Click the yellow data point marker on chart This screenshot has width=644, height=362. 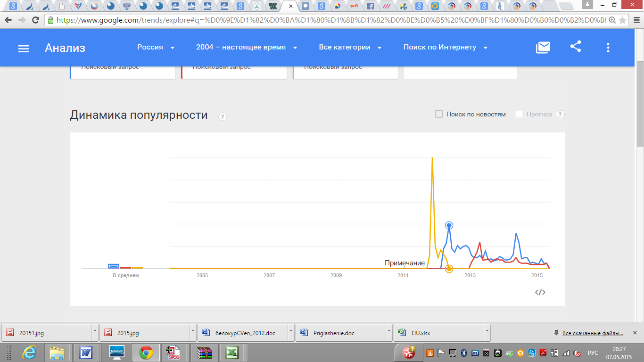[449, 269]
